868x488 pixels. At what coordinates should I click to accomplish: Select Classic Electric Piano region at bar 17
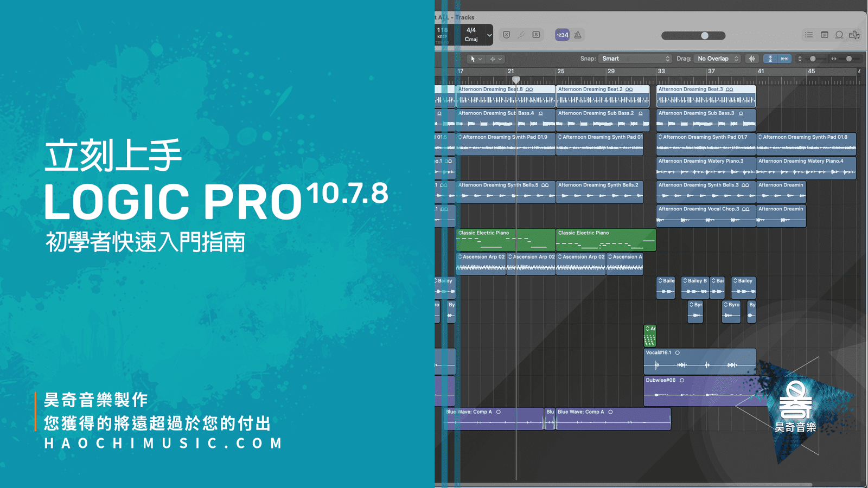point(506,240)
